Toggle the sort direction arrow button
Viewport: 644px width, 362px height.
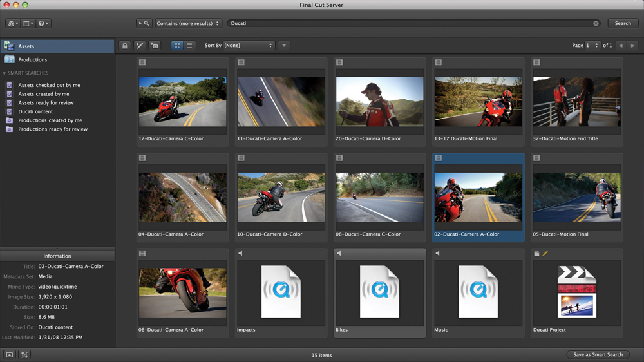pos(284,46)
